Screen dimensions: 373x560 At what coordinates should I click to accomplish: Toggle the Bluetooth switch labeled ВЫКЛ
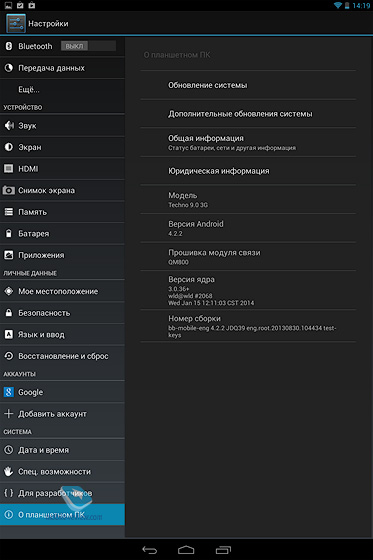coord(88,46)
